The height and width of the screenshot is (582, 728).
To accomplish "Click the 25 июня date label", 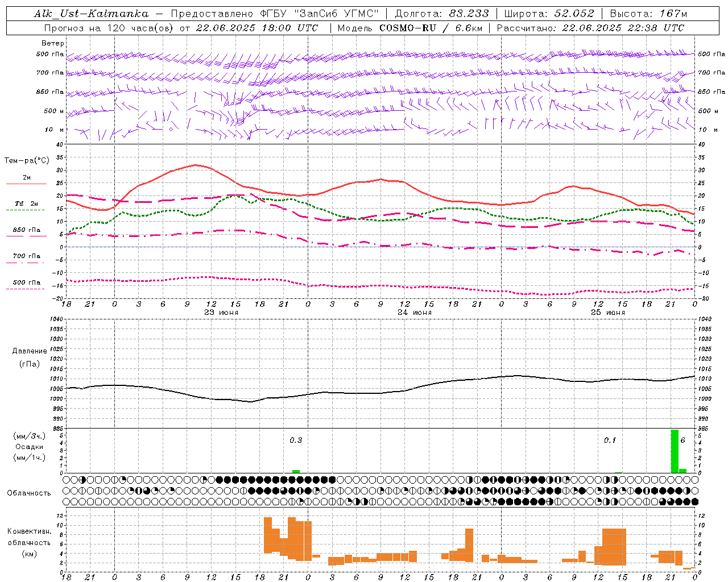I will coord(607,312).
